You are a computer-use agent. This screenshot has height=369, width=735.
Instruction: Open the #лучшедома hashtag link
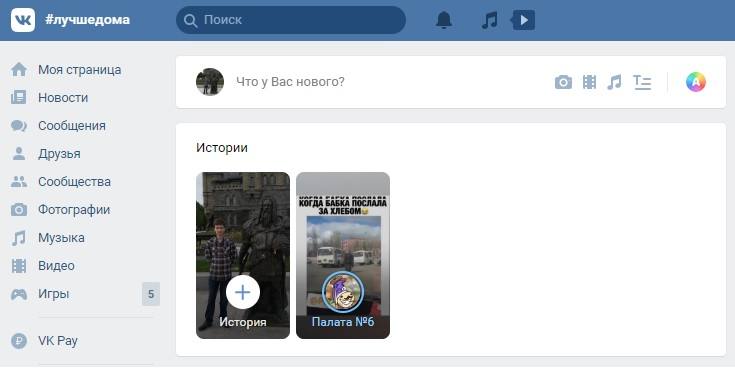(88, 20)
